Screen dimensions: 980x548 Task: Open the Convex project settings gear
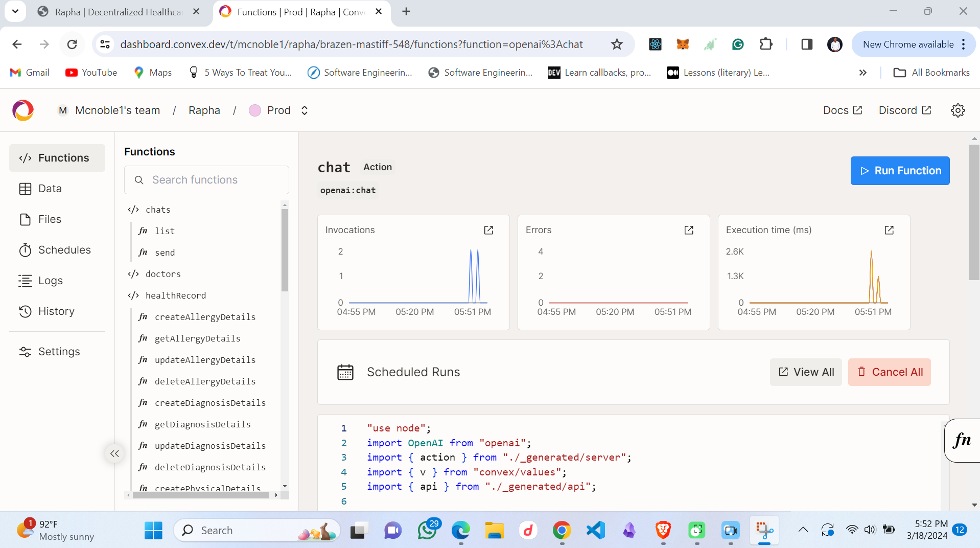958,110
